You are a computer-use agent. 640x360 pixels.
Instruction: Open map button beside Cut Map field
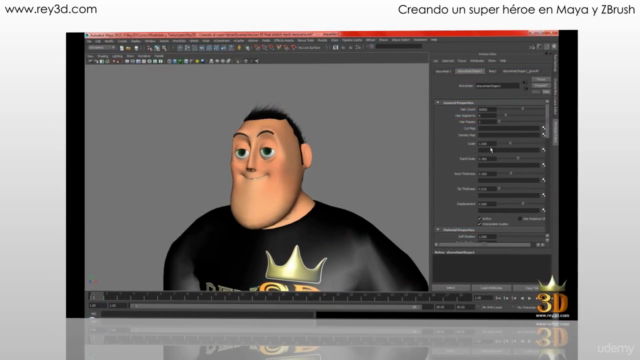pyautogui.click(x=544, y=128)
